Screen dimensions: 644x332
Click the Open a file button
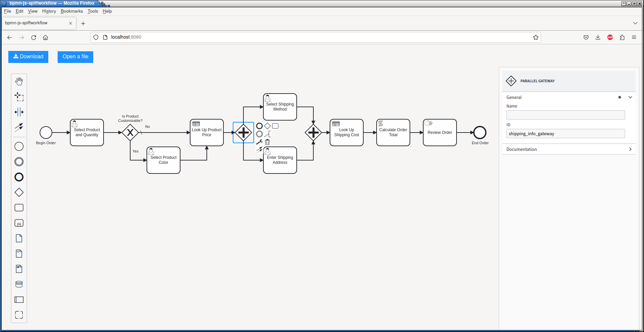[x=75, y=57]
